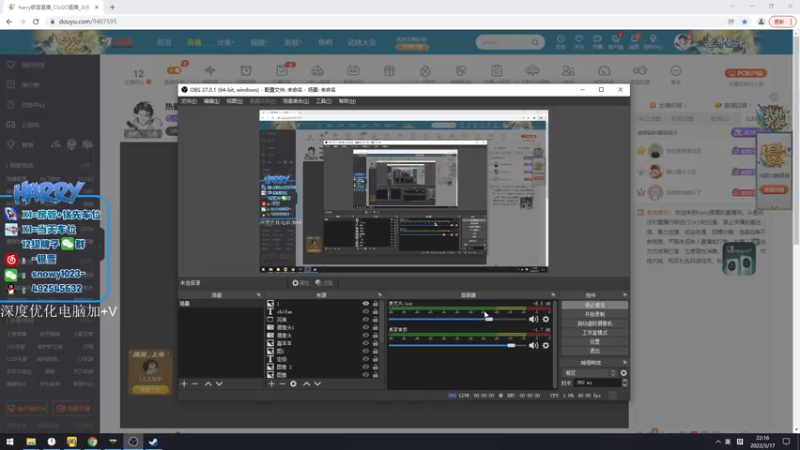
Task: Move source up in the sources list
Action: pyautogui.click(x=307, y=384)
